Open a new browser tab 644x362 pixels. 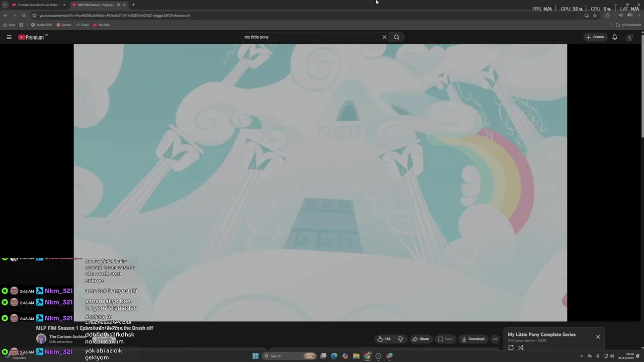point(133,5)
